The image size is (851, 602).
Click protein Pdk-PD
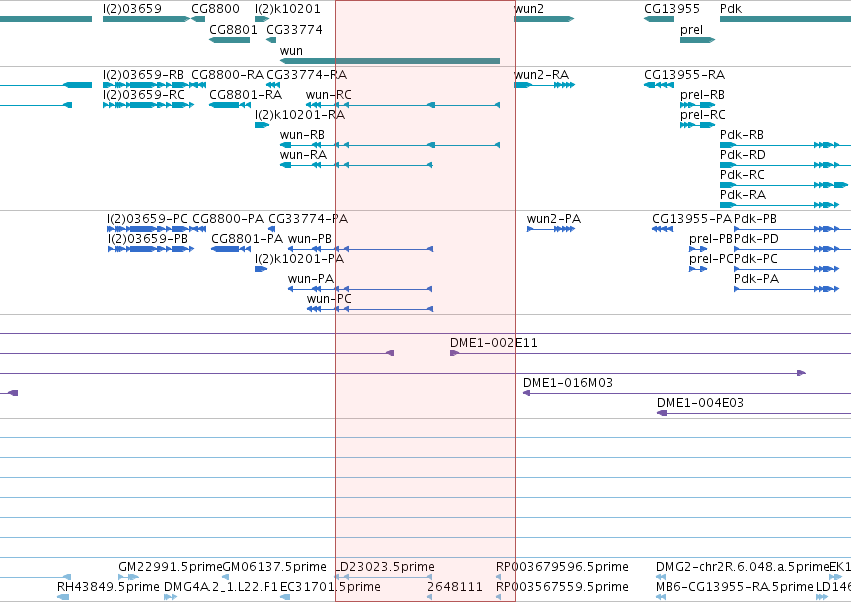click(x=756, y=239)
